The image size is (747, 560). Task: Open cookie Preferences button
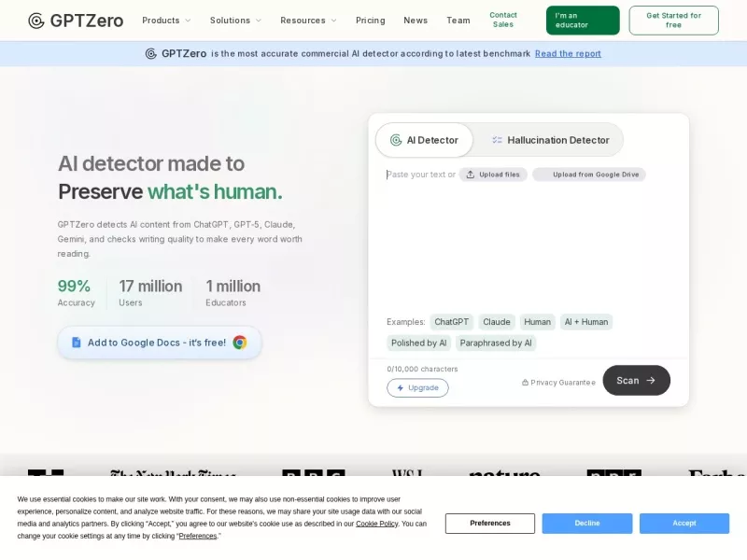(490, 524)
